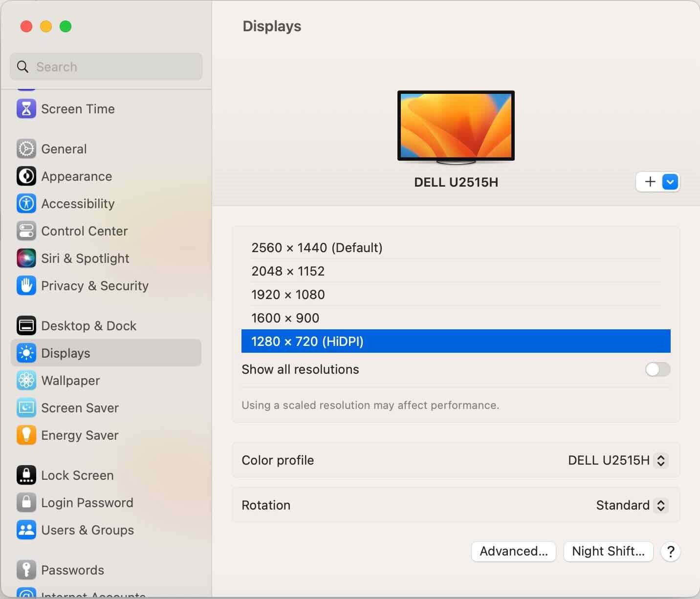Click the Accessibility icon in sidebar
This screenshot has height=599, width=700.
pos(26,204)
